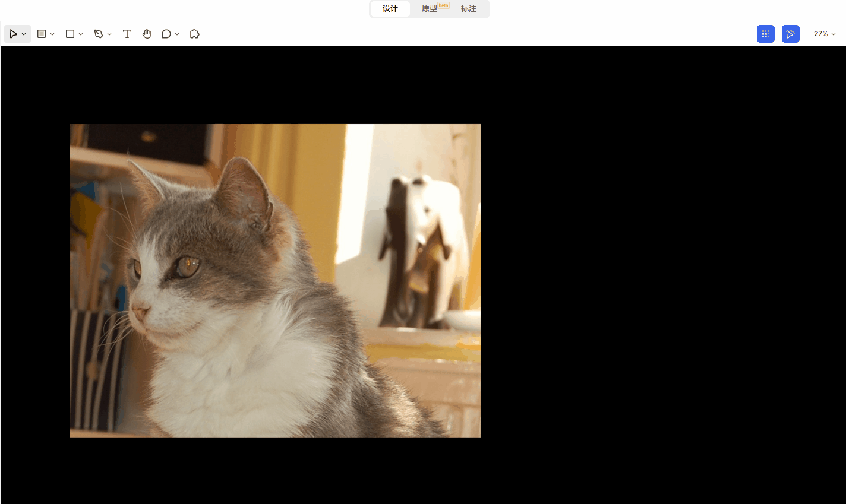Expand the Comment tool dropdown arrow
The height and width of the screenshot is (504, 846).
(177, 34)
